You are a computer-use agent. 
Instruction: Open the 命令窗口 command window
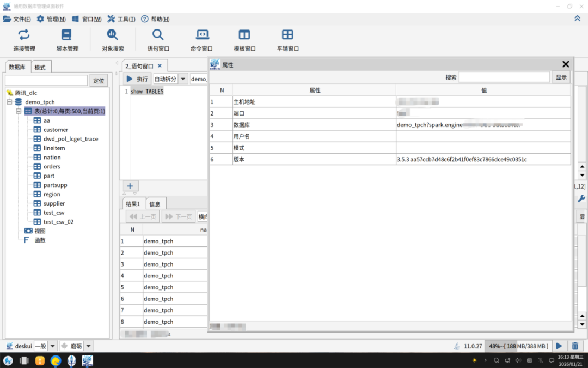tap(202, 40)
